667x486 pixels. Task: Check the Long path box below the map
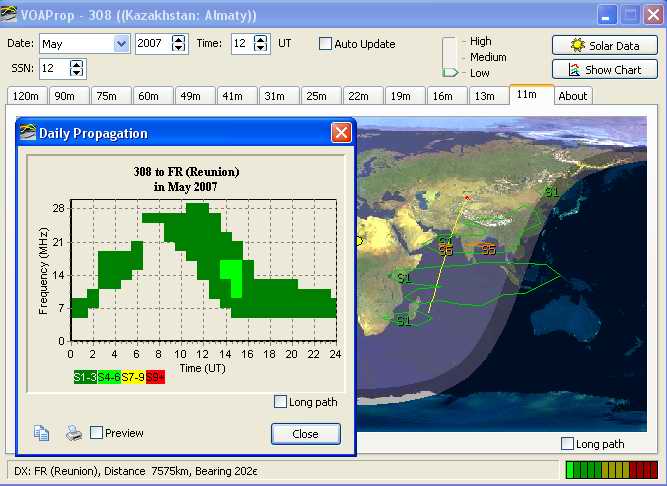(x=567, y=443)
